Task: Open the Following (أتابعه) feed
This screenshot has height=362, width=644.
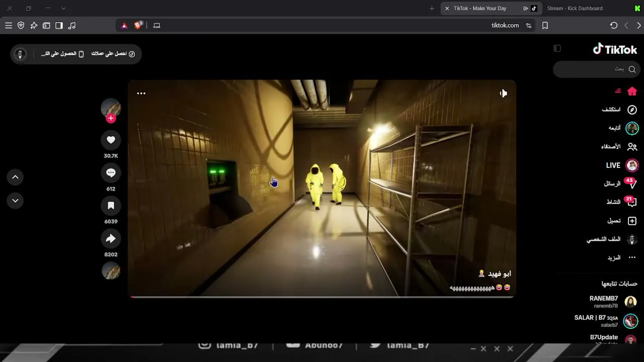Action: pyautogui.click(x=623, y=128)
